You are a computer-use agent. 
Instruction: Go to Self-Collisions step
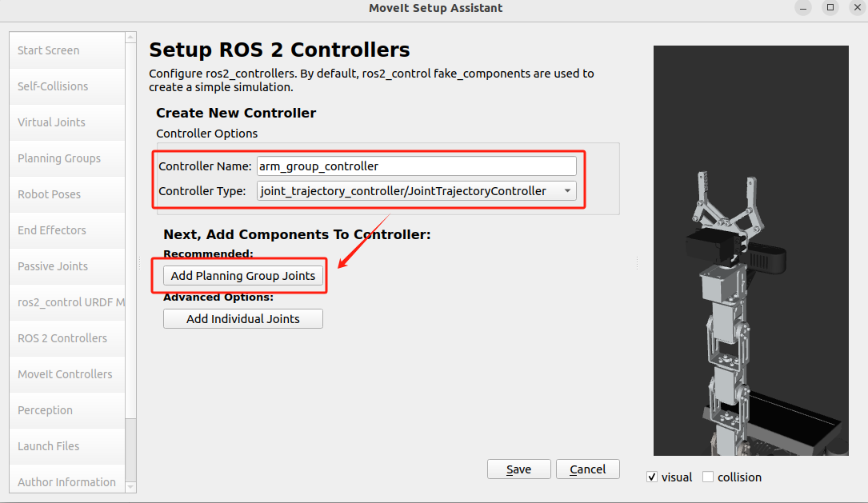pyautogui.click(x=67, y=86)
